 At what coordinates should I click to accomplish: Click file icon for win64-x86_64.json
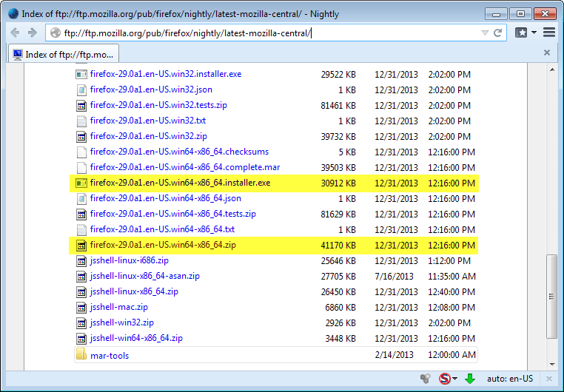(81, 199)
